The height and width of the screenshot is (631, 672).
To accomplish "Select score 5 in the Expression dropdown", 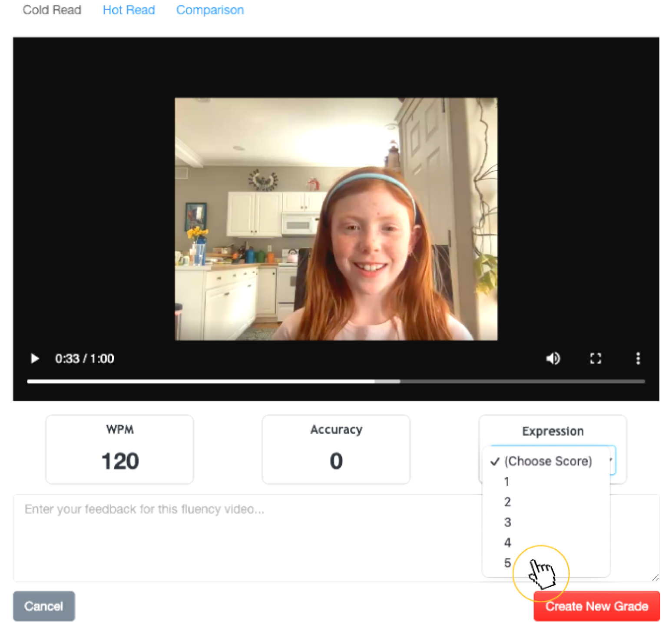I will [x=507, y=563].
